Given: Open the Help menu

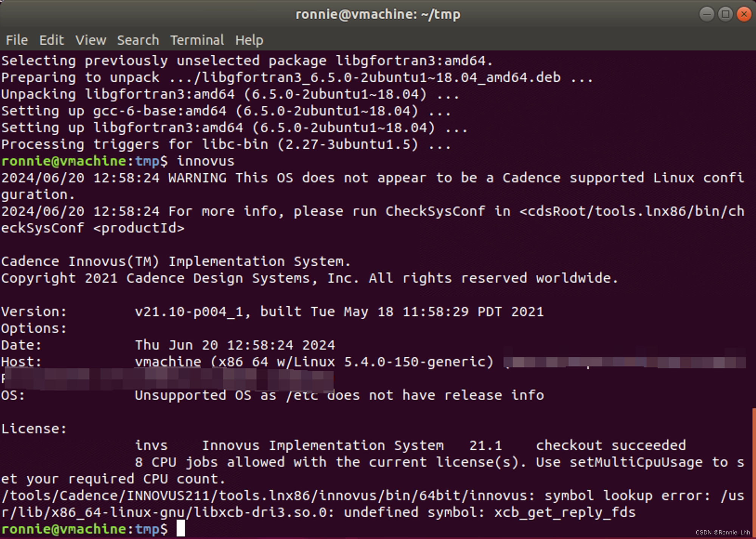Looking at the screenshot, I should pos(249,40).
